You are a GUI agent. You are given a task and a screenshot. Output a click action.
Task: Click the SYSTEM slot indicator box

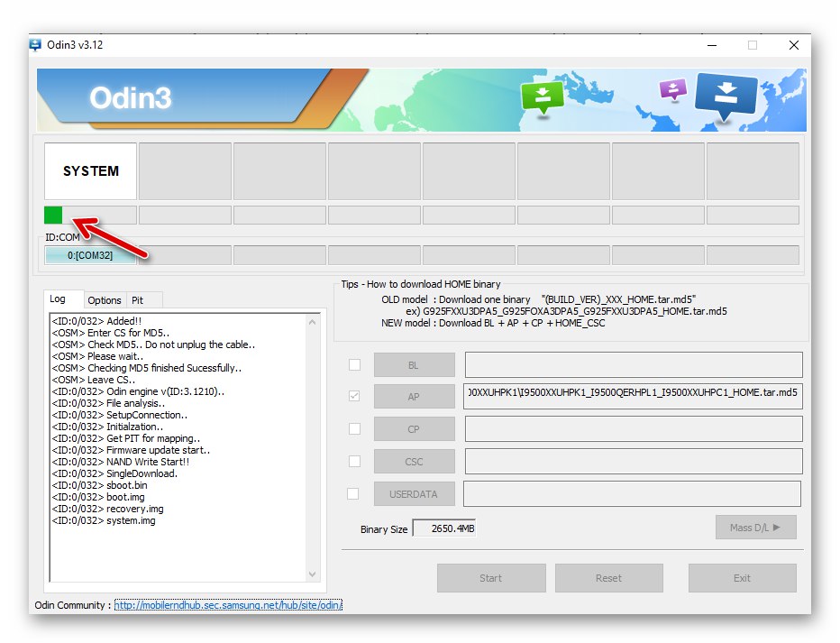pyautogui.click(x=90, y=170)
